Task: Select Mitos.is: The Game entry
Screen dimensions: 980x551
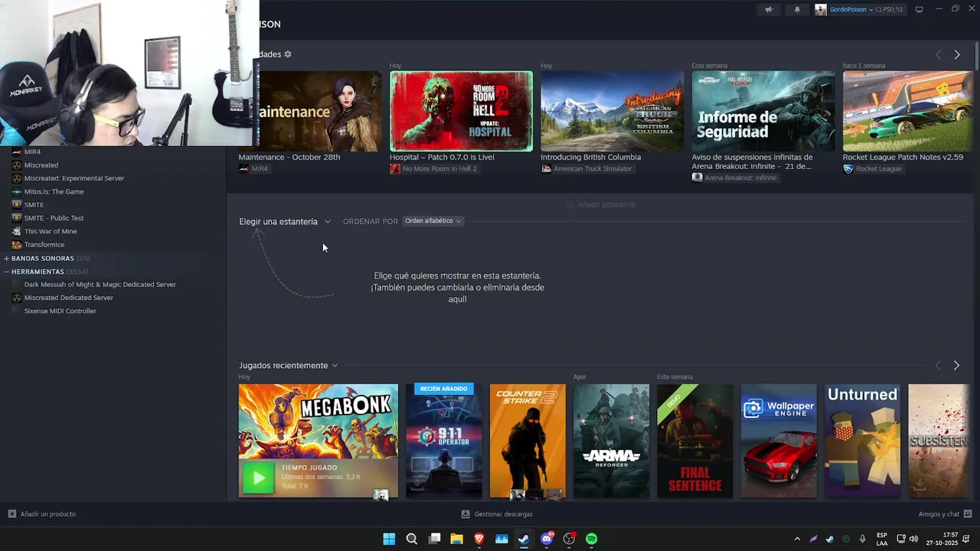Action: [54, 191]
